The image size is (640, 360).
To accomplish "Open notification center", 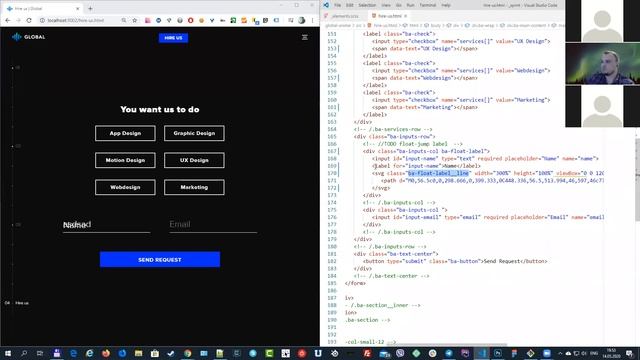I will pyautogui.click(x=630, y=353).
